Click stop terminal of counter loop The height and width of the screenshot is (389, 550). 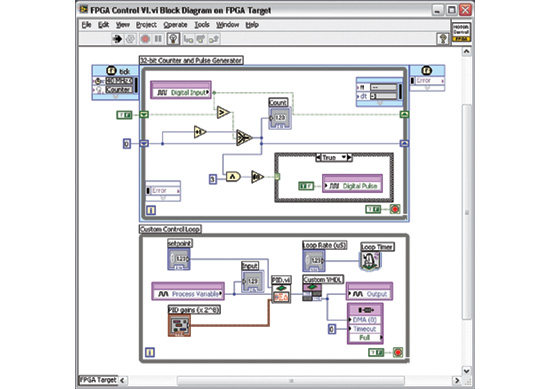(x=395, y=209)
